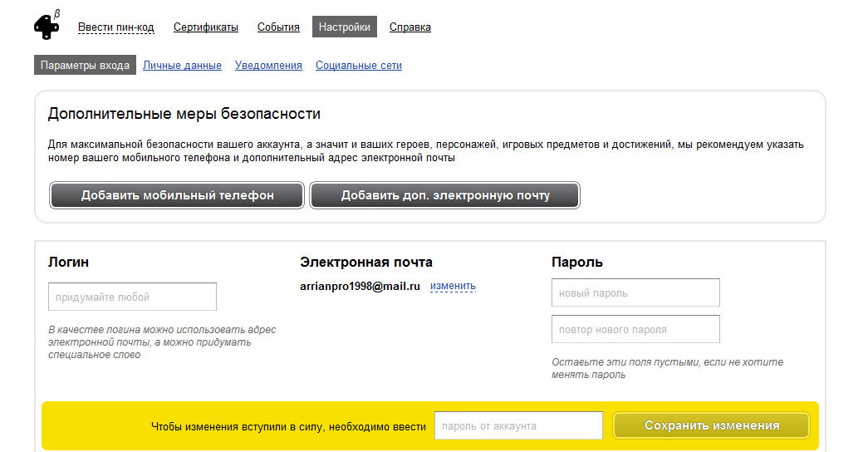868x452 pixels.
Task: Click the arrianpro1998@mail.ru email address text
Action: tap(360, 287)
